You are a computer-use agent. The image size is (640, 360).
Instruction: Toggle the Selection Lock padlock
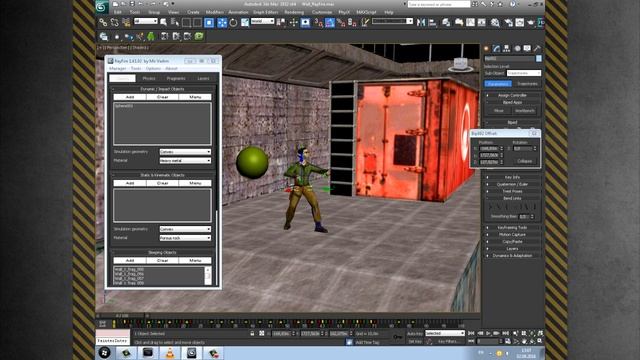(x=253, y=333)
